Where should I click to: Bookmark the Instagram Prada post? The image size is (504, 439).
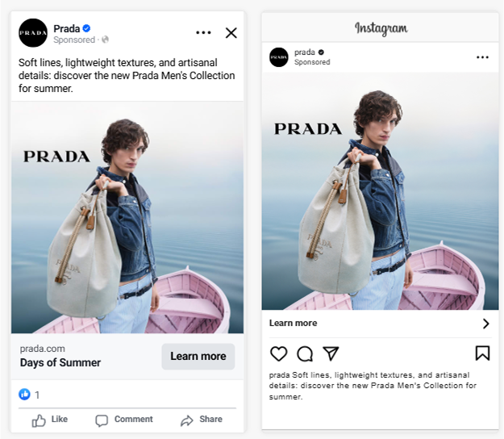[x=482, y=353]
